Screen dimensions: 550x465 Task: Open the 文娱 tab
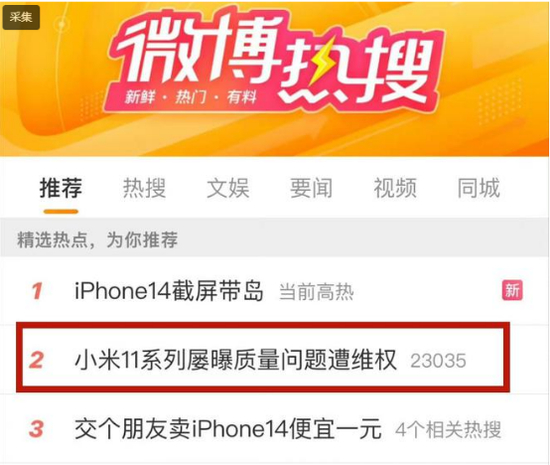(228, 188)
